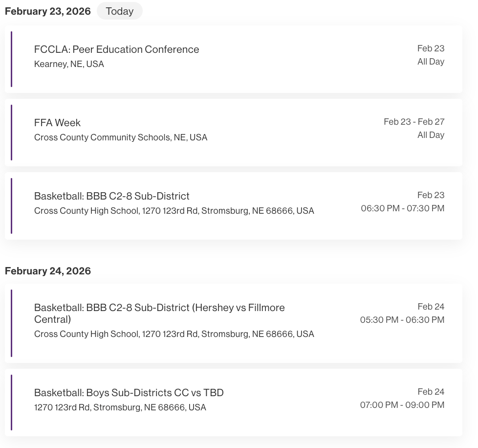Image resolution: width=478 pixels, height=448 pixels.
Task: Select the Feb 23 - Feb 27 date range
Action: [x=413, y=122]
